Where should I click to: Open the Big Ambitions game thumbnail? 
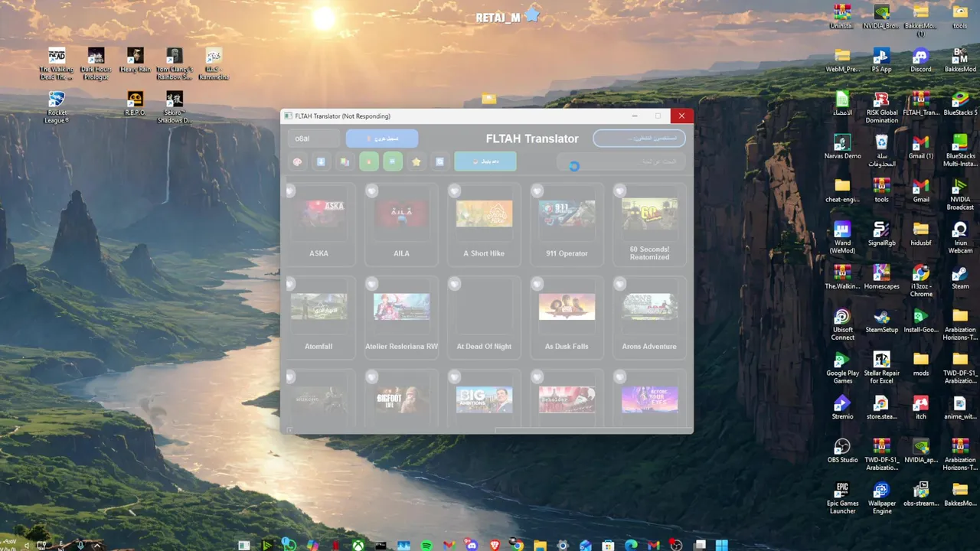484,399
